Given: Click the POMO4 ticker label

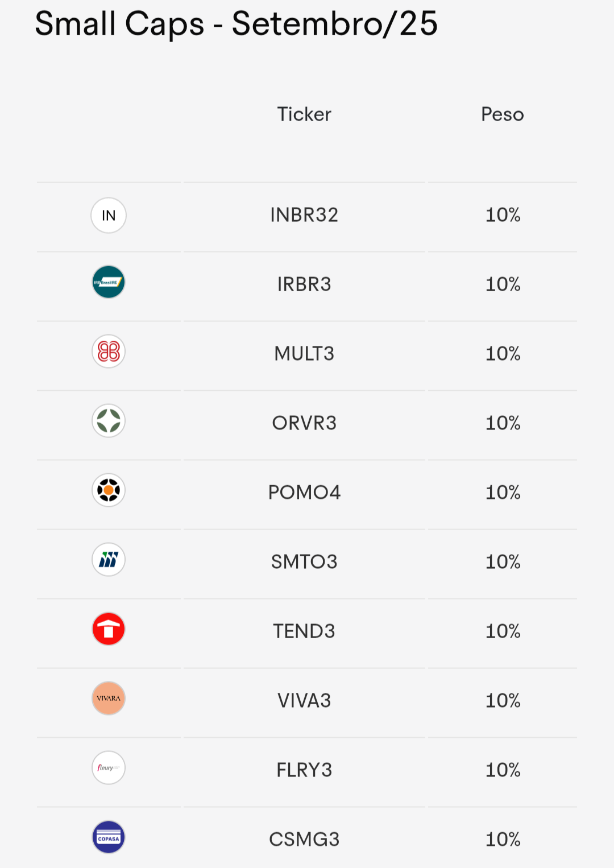Looking at the screenshot, I should [304, 493].
